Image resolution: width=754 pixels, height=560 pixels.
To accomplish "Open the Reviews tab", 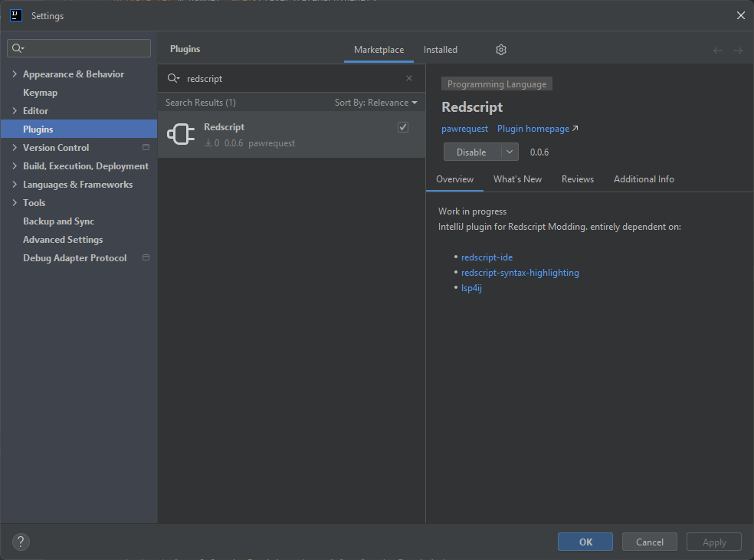I will tap(577, 179).
